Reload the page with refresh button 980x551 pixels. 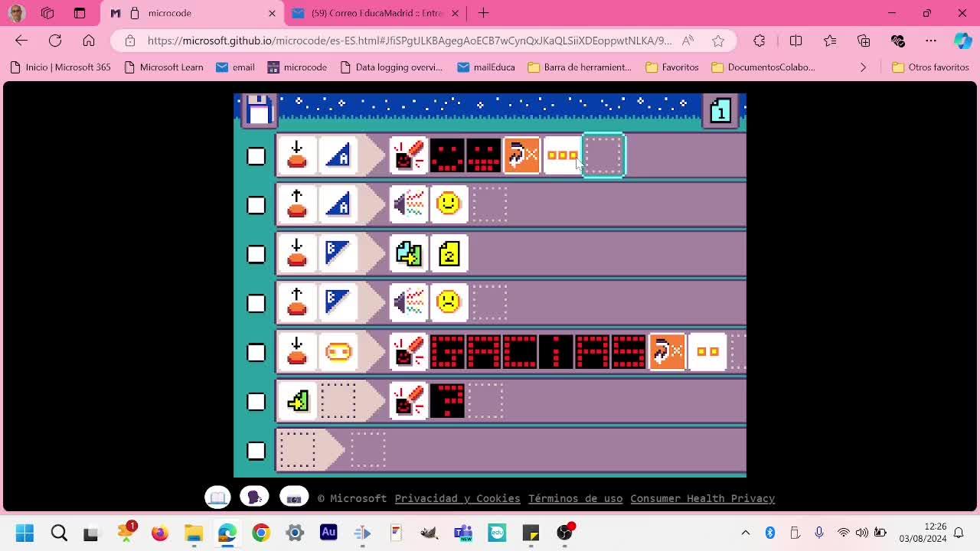(x=55, y=41)
